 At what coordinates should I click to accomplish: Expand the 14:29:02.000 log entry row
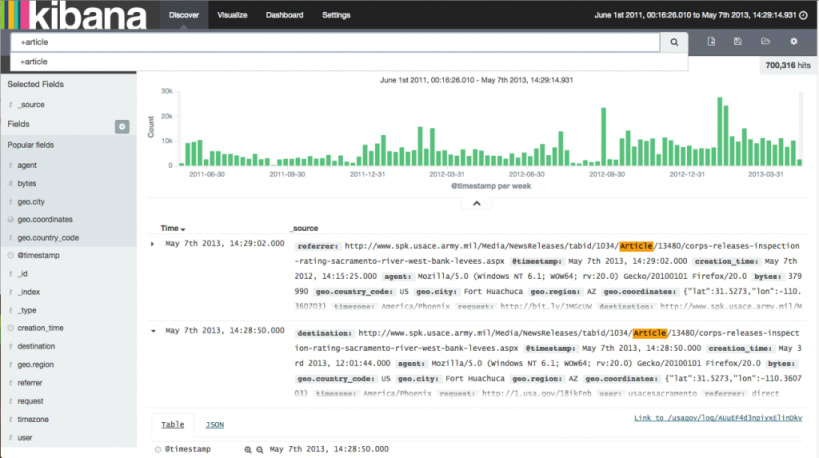(152, 244)
